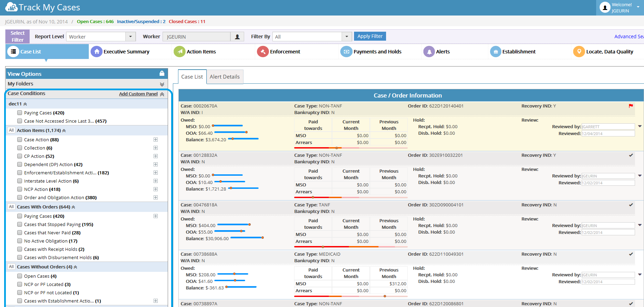Click the checkmark on case 00476818A
The height and width of the screenshot is (307, 644).
[631, 205]
